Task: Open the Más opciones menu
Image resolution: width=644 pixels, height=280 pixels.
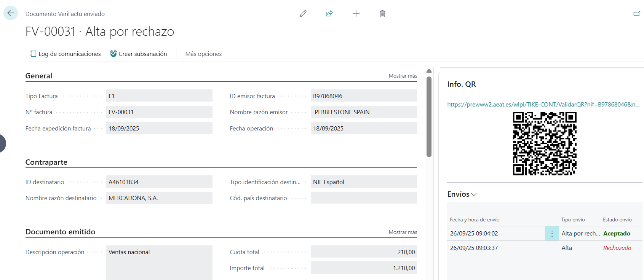Action: [x=203, y=54]
